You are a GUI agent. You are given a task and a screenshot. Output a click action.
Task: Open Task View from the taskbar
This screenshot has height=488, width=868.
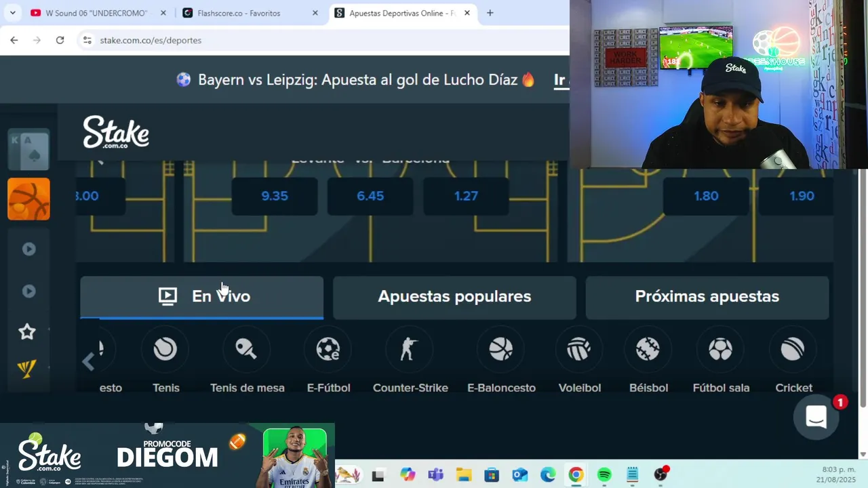pos(378,474)
